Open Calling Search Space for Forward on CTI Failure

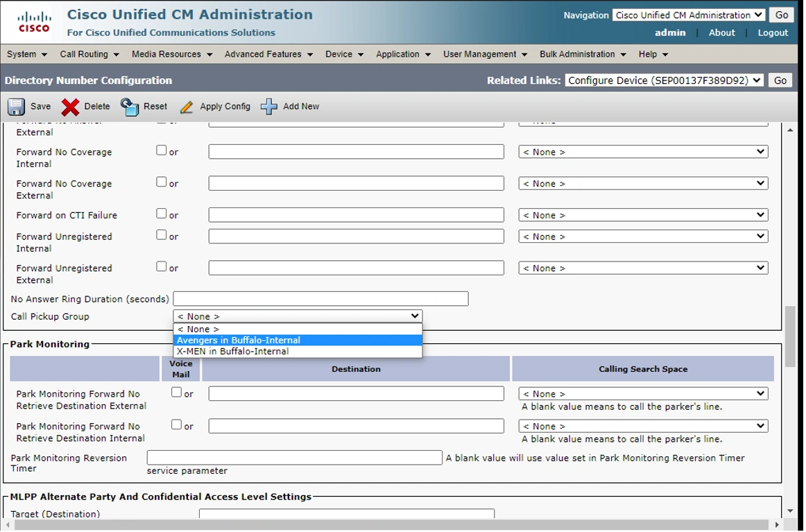[643, 215]
